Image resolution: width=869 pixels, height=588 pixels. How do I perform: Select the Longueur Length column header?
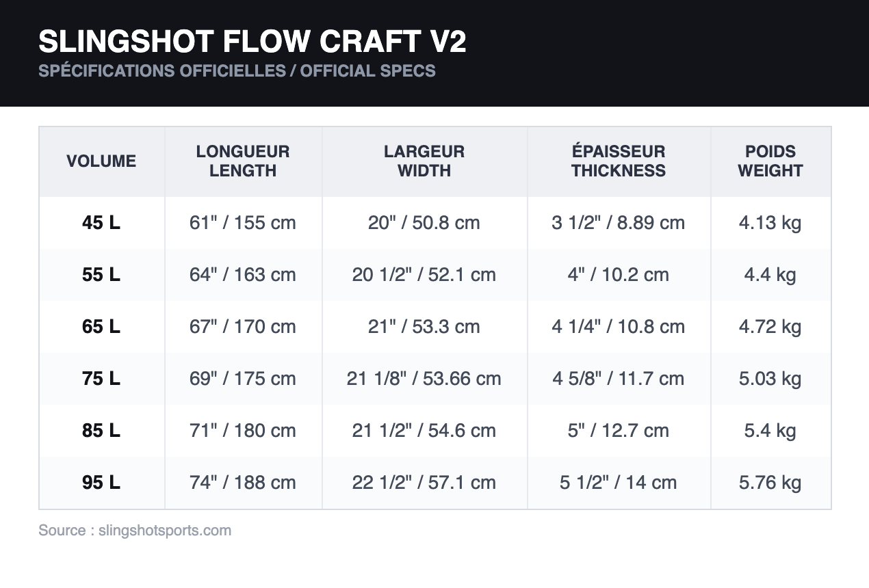pyautogui.click(x=243, y=161)
